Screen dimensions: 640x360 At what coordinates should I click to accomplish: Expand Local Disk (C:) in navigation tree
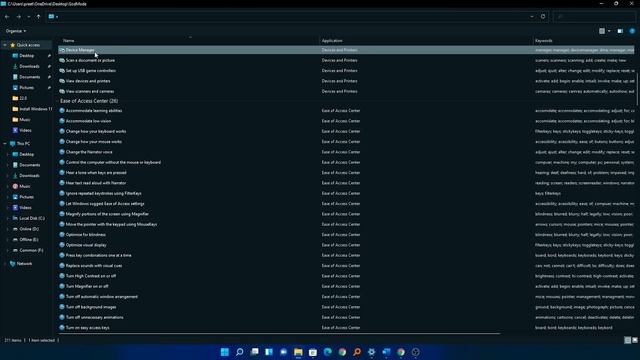click(x=8, y=218)
